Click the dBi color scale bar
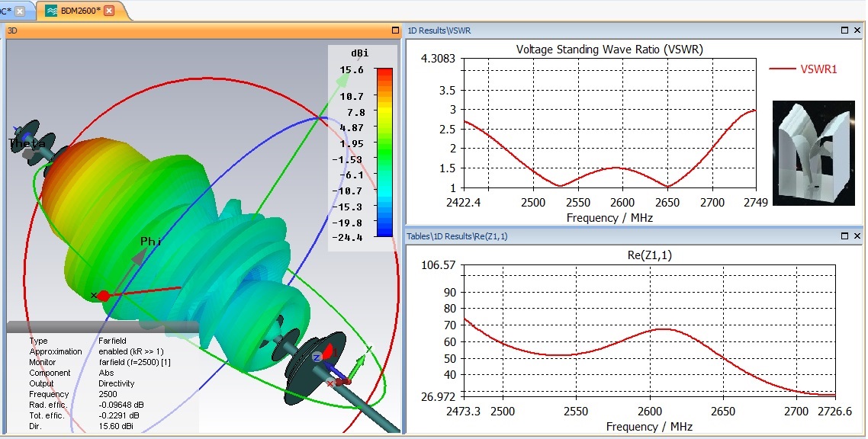 pos(384,152)
